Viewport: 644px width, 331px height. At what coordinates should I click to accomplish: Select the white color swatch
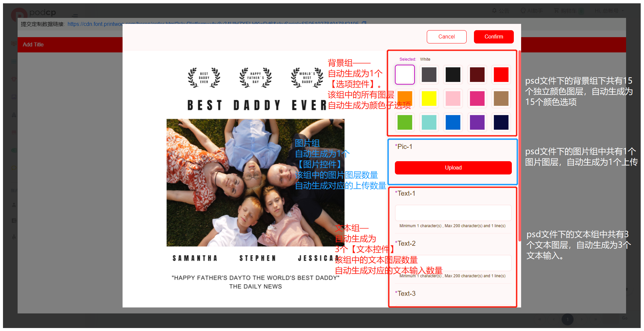pyautogui.click(x=405, y=75)
